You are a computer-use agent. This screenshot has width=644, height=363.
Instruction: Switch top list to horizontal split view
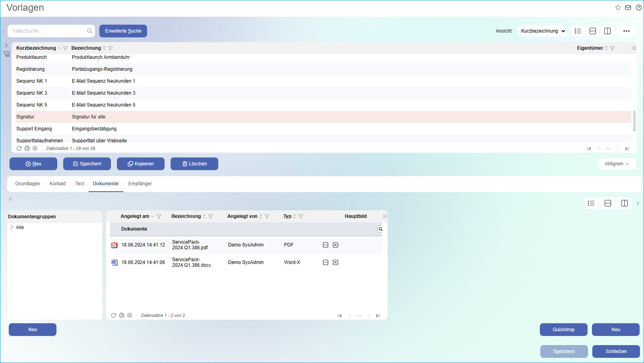(593, 31)
